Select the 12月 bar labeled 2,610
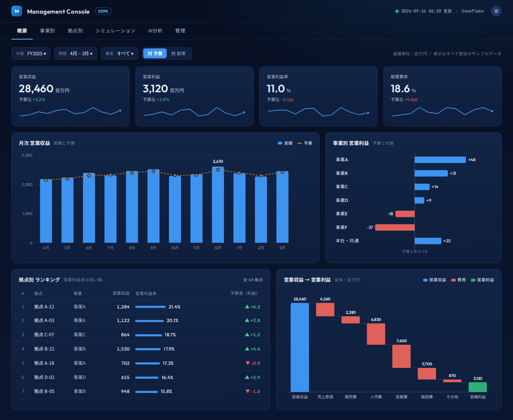 [218, 204]
